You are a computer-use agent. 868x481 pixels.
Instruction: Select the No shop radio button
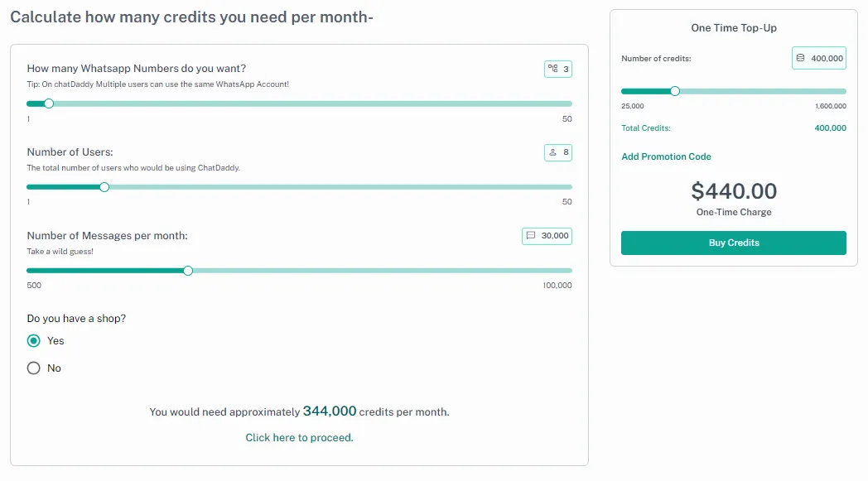click(x=34, y=368)
